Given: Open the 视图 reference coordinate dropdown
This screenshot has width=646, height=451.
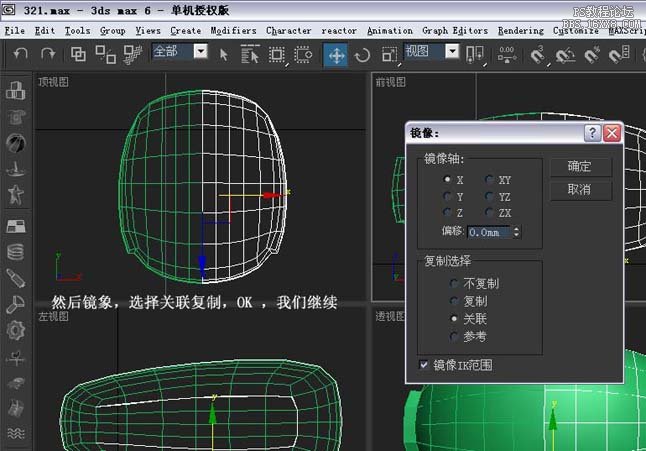Looking at the screenshot, I should (452, 51).
